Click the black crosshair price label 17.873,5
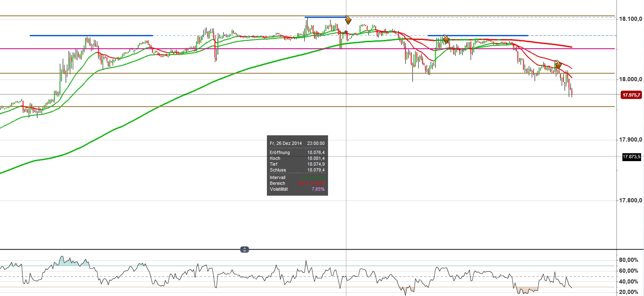This screenshot has width=644, height=296. click(x=631, y=157)
